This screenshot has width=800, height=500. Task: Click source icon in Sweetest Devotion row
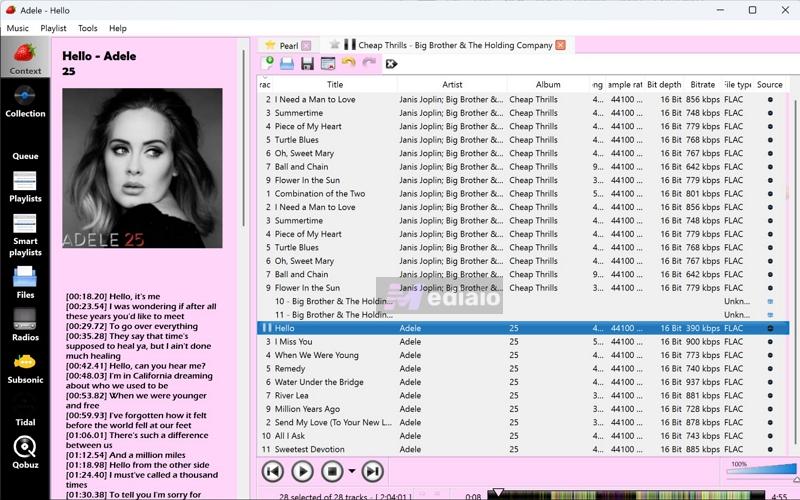(770, 449)
